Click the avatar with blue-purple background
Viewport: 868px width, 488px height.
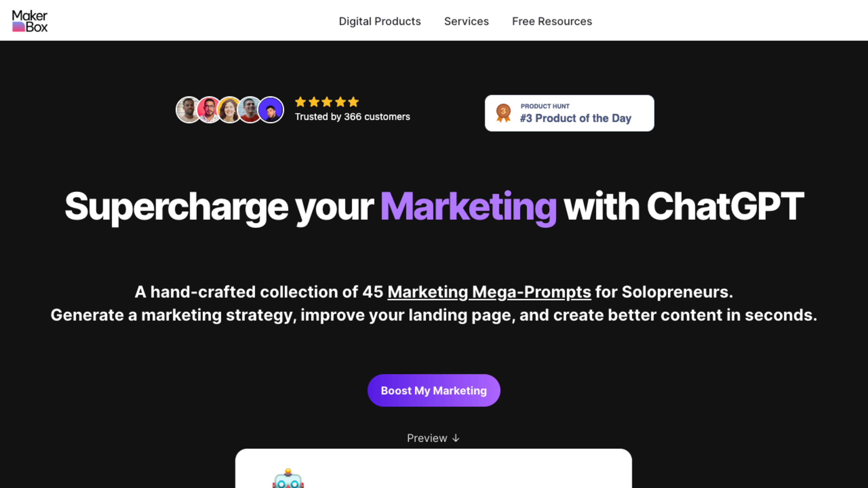point(271,110)
